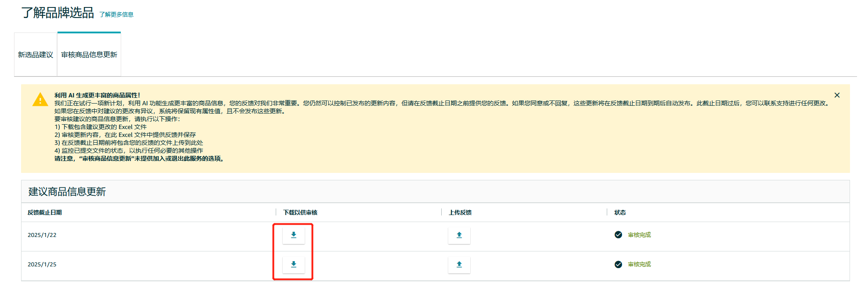Click the 下载以供审核 column header

pos(300,212)
